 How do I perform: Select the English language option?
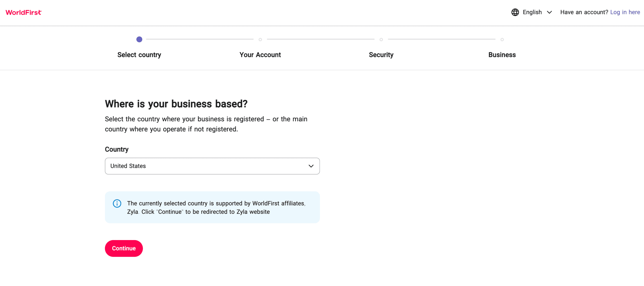pyautogui.click(x=532, y=12)
